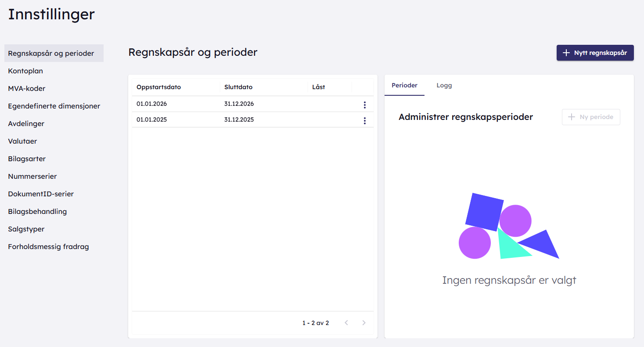644x347 pixels.
Task: Switch to the Logg tab
Action: coord(444,86)
